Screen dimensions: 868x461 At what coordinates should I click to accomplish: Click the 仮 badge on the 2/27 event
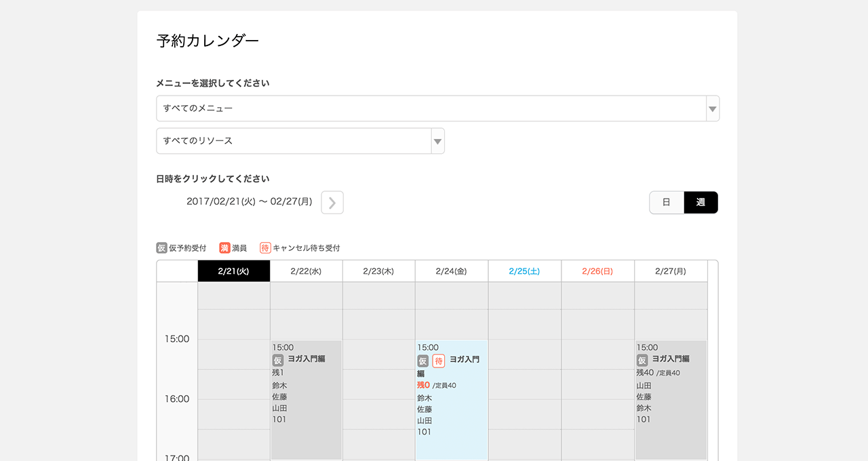pyautogui.click(x=642, y=359)
